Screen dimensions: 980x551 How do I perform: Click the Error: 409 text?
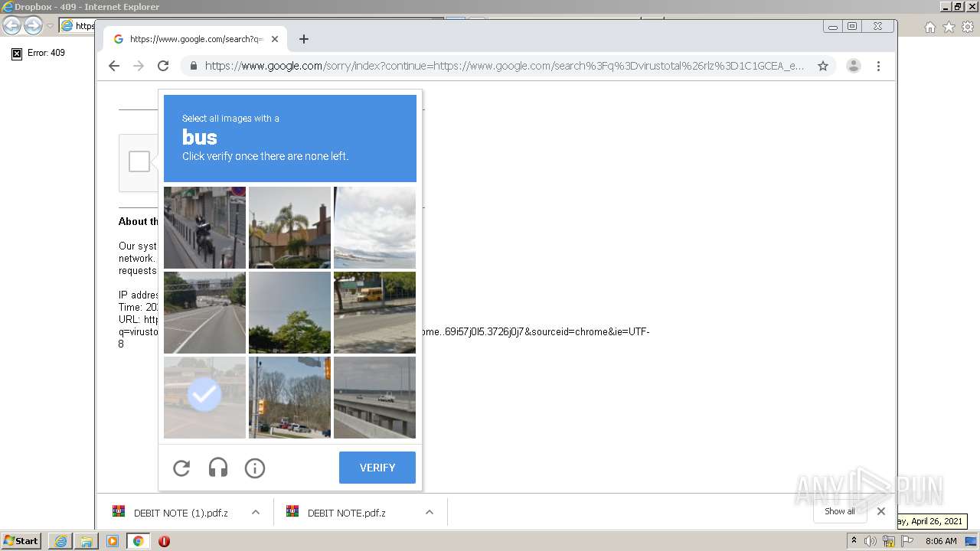pos(46,53)
